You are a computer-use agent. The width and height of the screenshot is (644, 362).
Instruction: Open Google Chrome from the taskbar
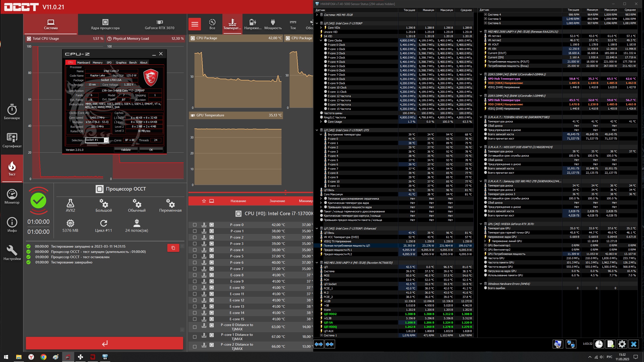point(44,357)
